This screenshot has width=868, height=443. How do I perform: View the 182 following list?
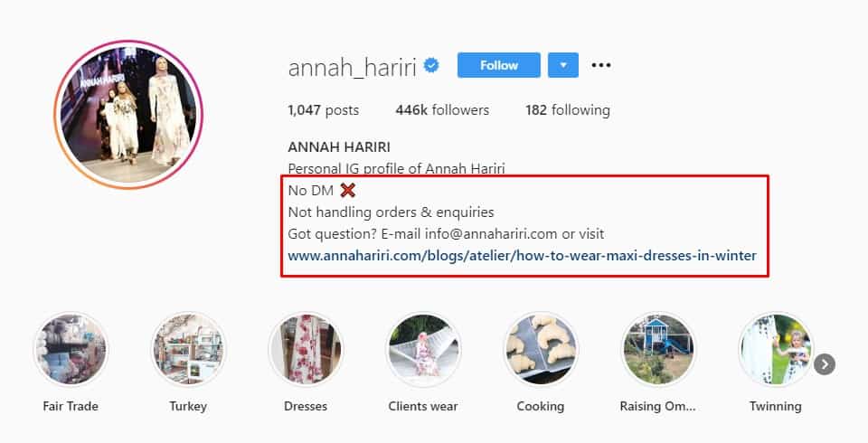(568, 110)
